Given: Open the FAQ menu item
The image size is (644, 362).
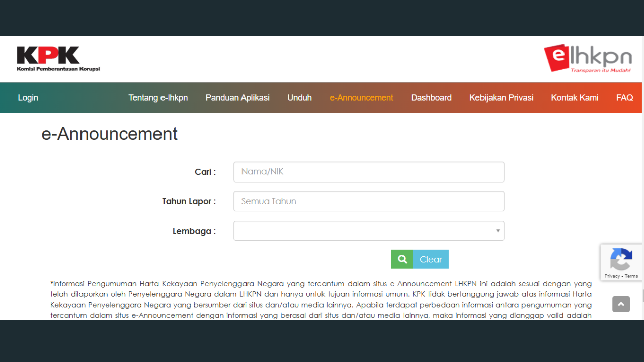Looking at the screenshot, I should point(624,98).
